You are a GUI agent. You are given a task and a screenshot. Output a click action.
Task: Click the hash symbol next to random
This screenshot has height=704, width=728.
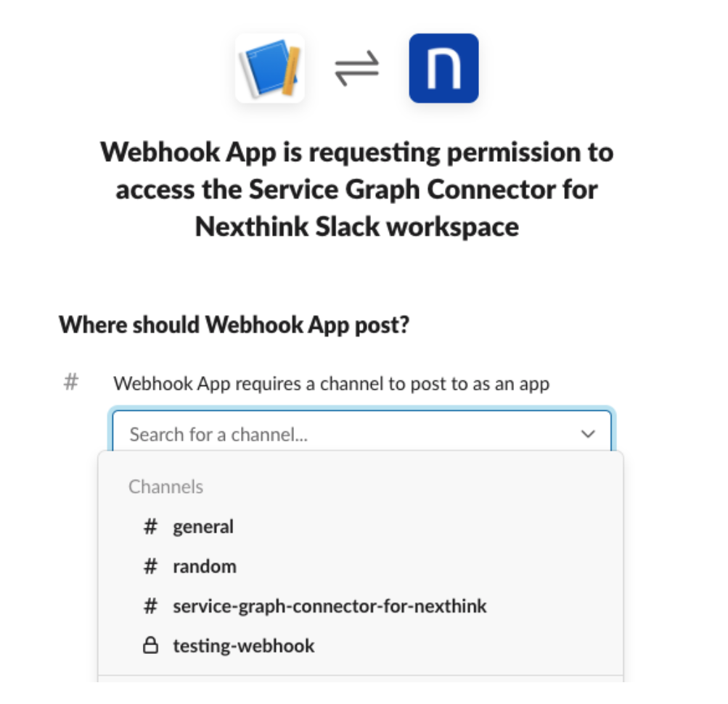pos(150,567)
